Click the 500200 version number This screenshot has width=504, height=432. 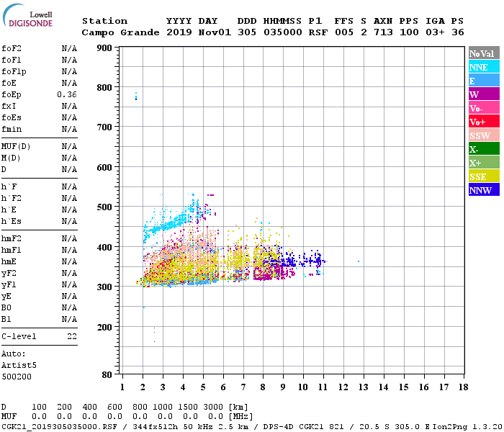(x=17, y=377)
